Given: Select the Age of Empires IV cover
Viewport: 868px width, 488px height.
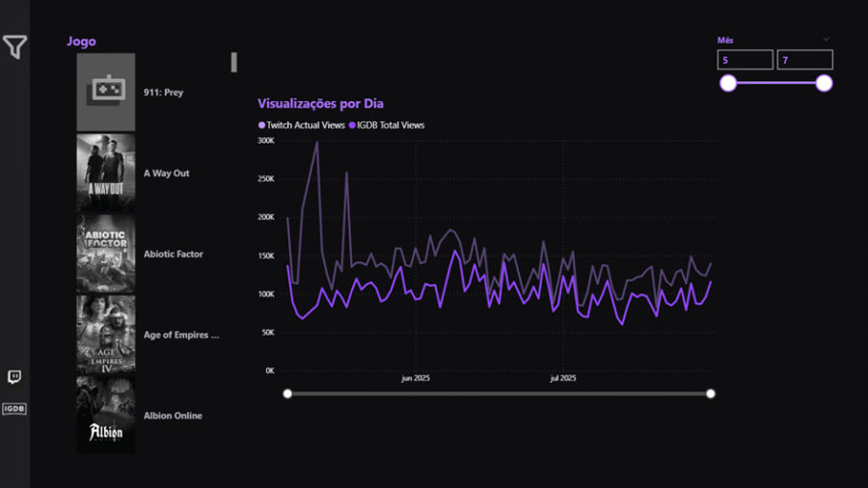Looking at the screenshot, I should click(106, 335).
